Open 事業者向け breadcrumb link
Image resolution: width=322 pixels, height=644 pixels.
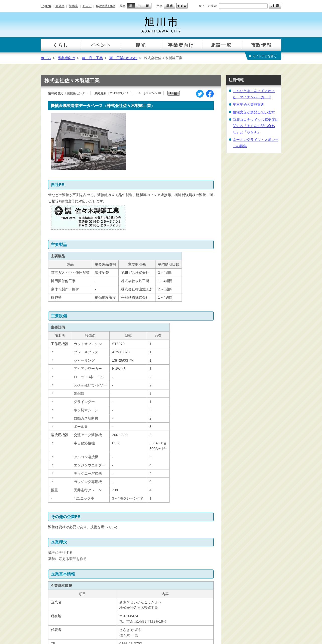66,58
